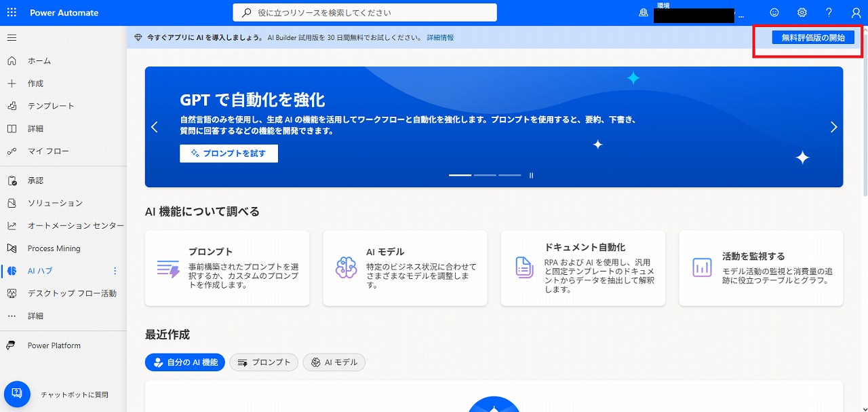The width and height of the screenshot is (868, 412).
Task: Pause the banner carousel autoplay
Action: pos(531,175)
